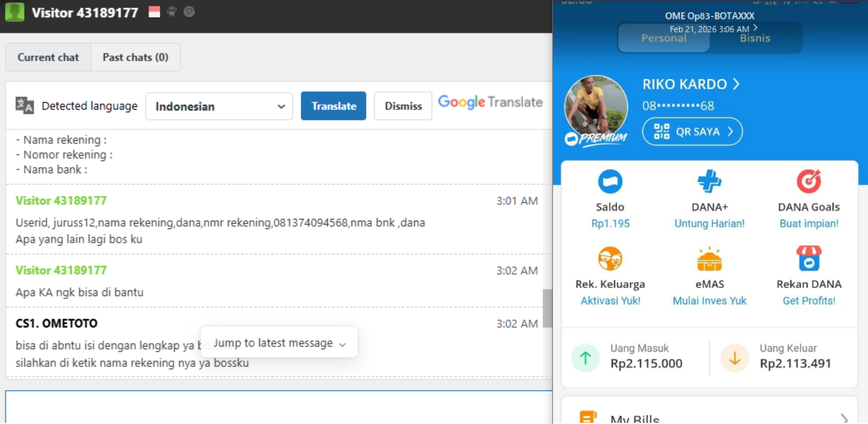Click the chevron after Feb 21, 2026 timestamp
This screenshot has width=868, height=424.
(x=755, y=28)
